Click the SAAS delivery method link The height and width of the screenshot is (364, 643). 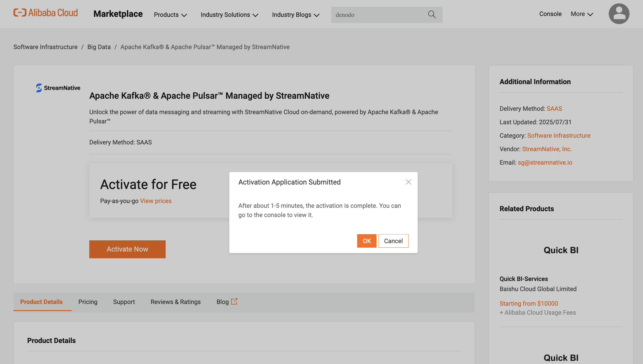click(x=554, y=109)
